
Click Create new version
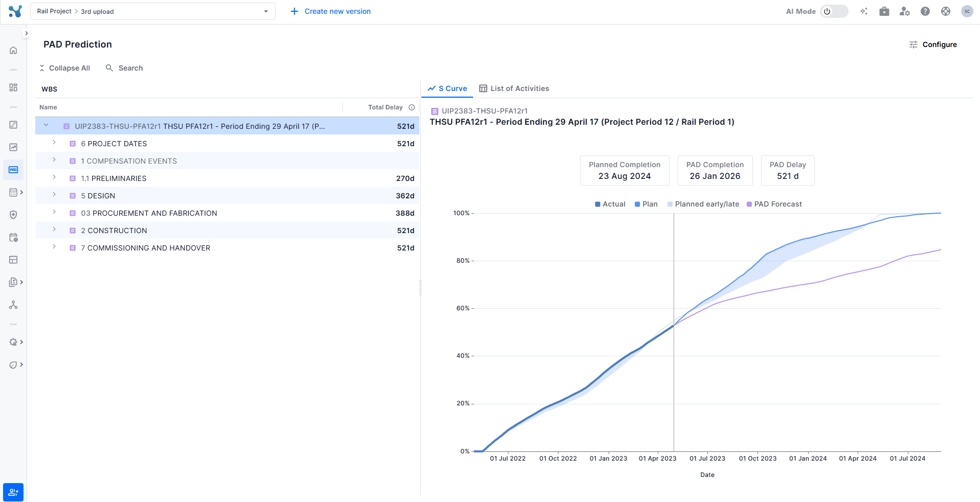[330, 11]
